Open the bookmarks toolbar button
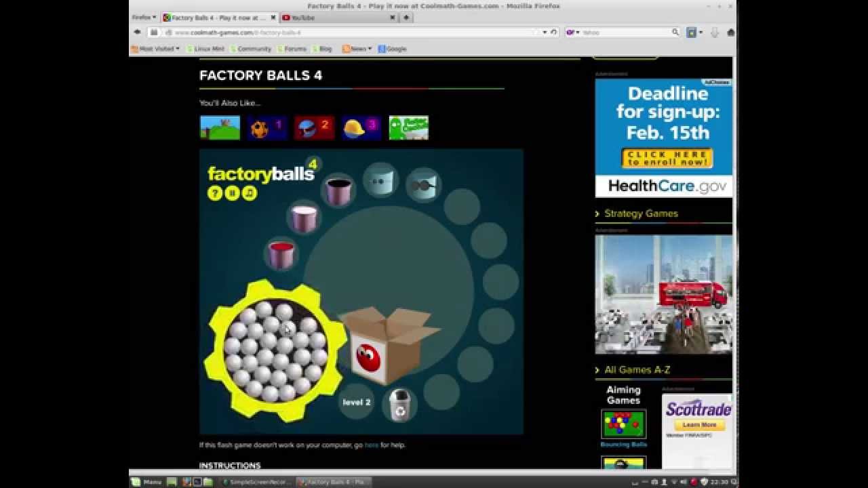The height and width of the screenshot is (488, 868). 692,33
